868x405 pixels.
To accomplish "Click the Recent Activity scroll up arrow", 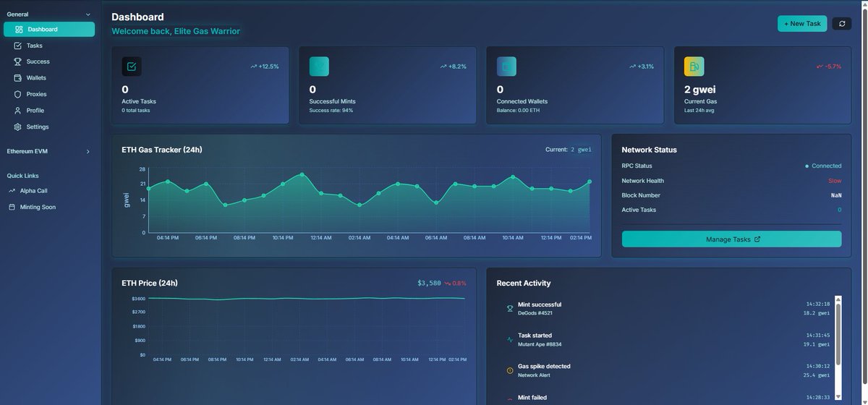I will coord(838,298).
